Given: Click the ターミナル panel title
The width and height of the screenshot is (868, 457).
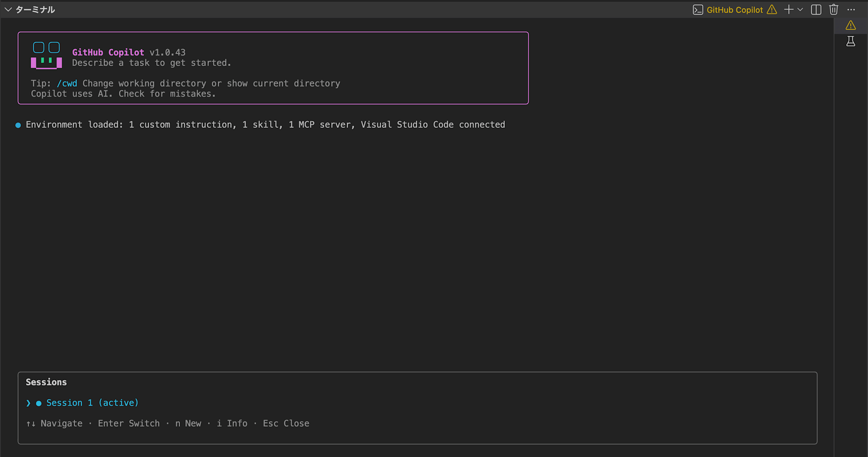Looking at the screenshot, I should pos(35,10).
